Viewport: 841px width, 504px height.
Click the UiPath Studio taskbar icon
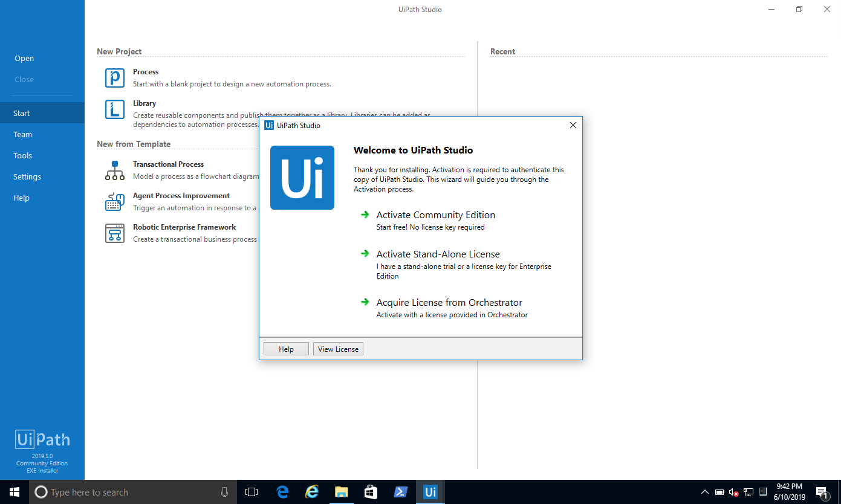pos(430,492)
